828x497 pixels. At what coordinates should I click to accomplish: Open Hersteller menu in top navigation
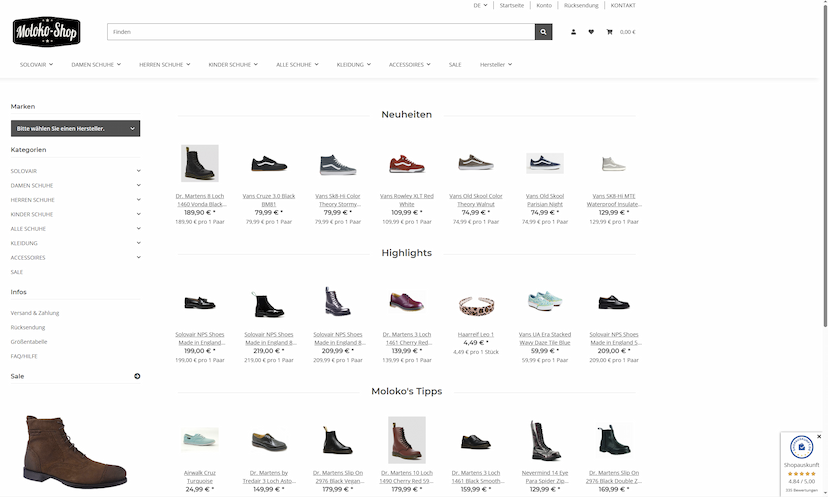496,64
